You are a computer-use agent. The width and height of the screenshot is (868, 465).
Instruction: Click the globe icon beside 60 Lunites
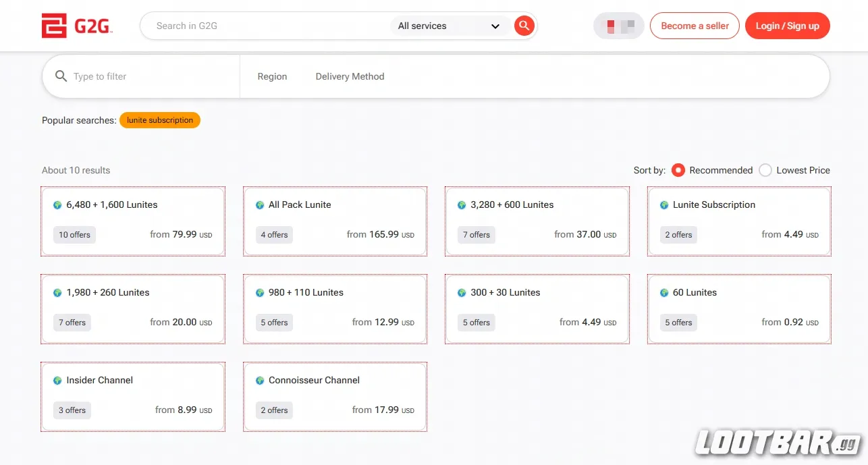click(x=664, y=293)
